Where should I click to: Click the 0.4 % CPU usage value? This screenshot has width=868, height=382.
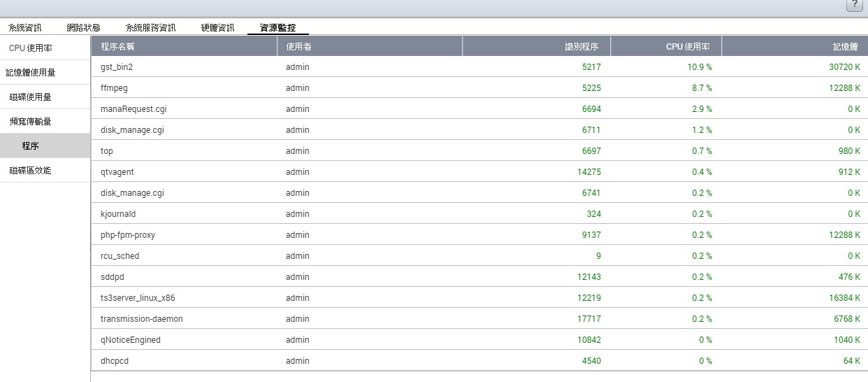pyautogui.click(x=702, y=172)
